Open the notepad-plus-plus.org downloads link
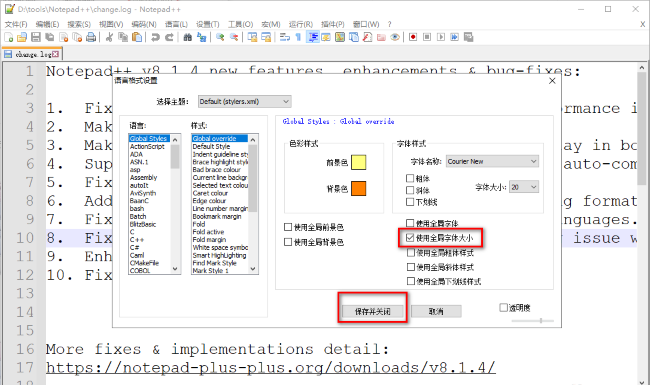Viewport: 650px width, 385px height. (x=270, y=368)
